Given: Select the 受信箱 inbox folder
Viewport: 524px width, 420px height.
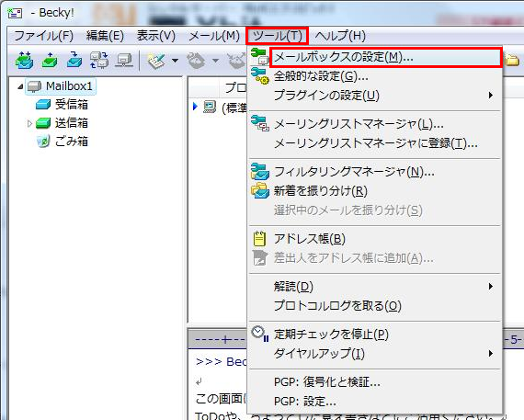Looking at the screenshot, I should pyautogui.click(x=72, y=105).
